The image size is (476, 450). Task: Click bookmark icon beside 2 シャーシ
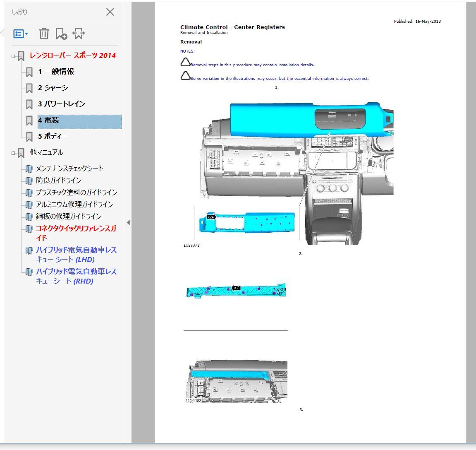pyautogui.click(x=29, y=89)
